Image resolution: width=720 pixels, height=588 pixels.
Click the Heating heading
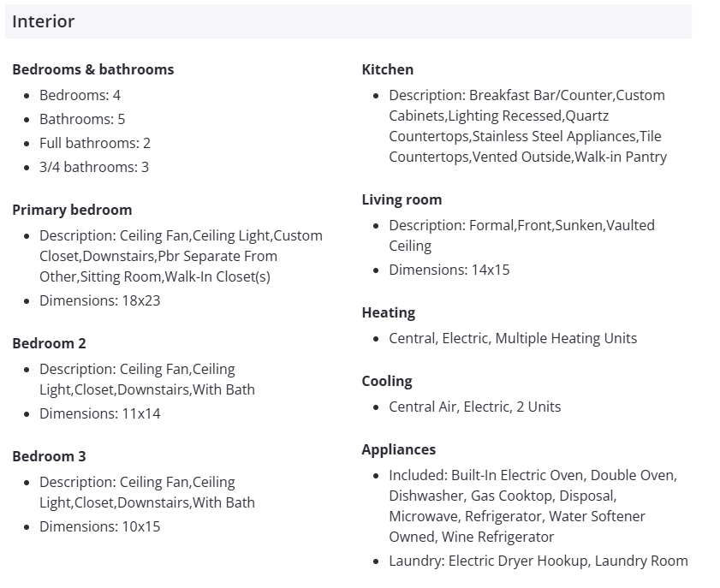(x=388, y=312)
